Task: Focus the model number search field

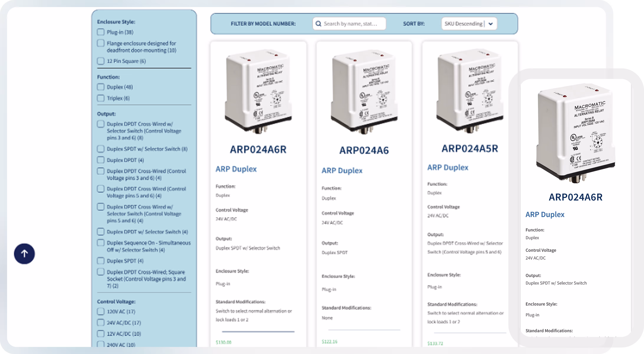Action: (349, 24)
